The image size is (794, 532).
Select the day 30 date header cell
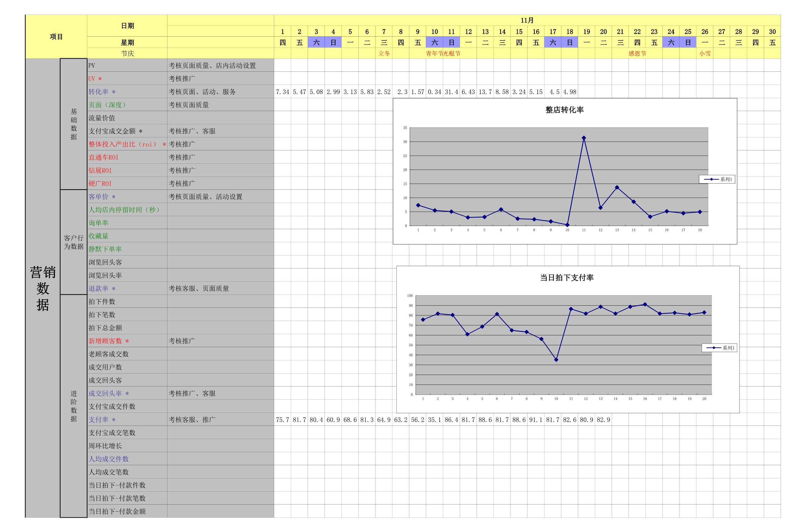tap(772, 32)
